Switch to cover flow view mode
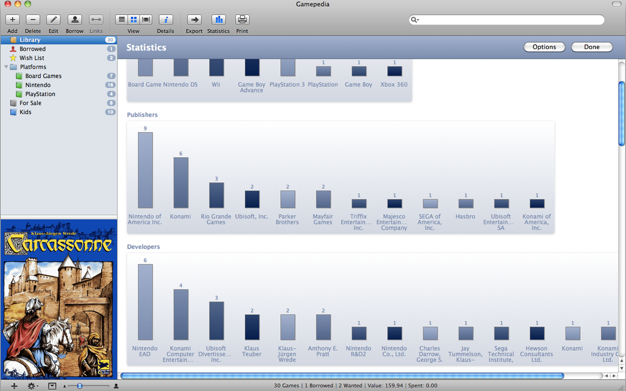This screenshot has width=626, height=391. click(x=146, y=20)
